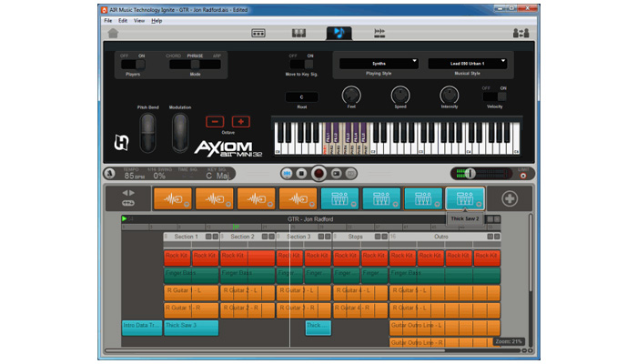The height and width of the screenshot is (364, 637).
Task: Click the Intro Data Tr... clip in arrangement
Action: [x=142, y=326]
